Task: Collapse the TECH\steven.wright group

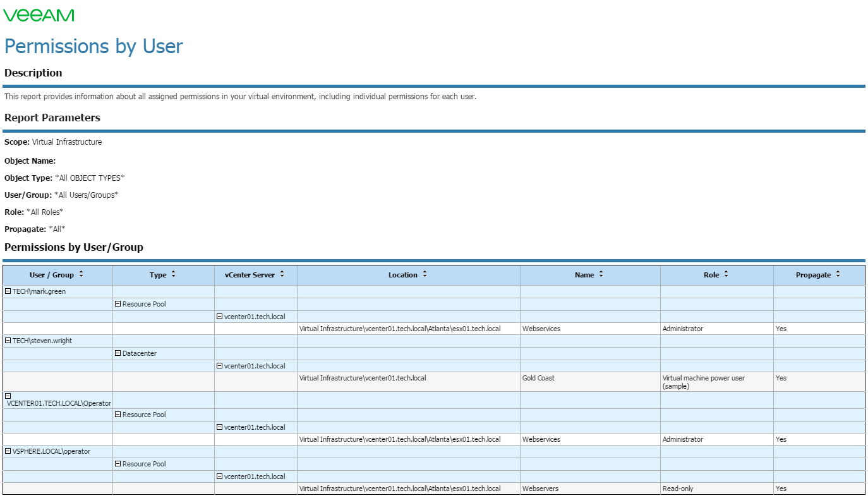Action: click(8, 341)
